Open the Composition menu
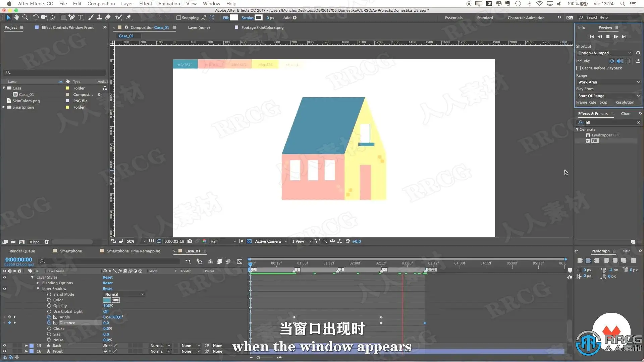Screen dimensions: 644x362 pos(101,4)
